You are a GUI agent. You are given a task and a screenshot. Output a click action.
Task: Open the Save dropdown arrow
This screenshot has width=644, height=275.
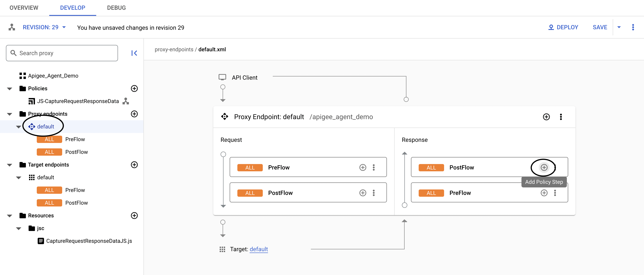pyautogui.click(x=619, y=27)
